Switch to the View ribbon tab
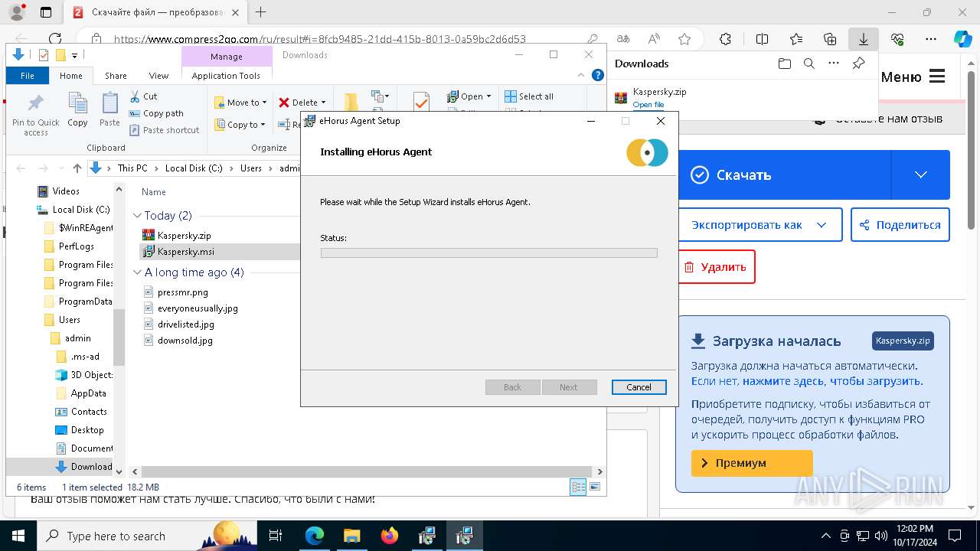The height and width of the screenshot is (551, 980). click(x=158, y=76)
